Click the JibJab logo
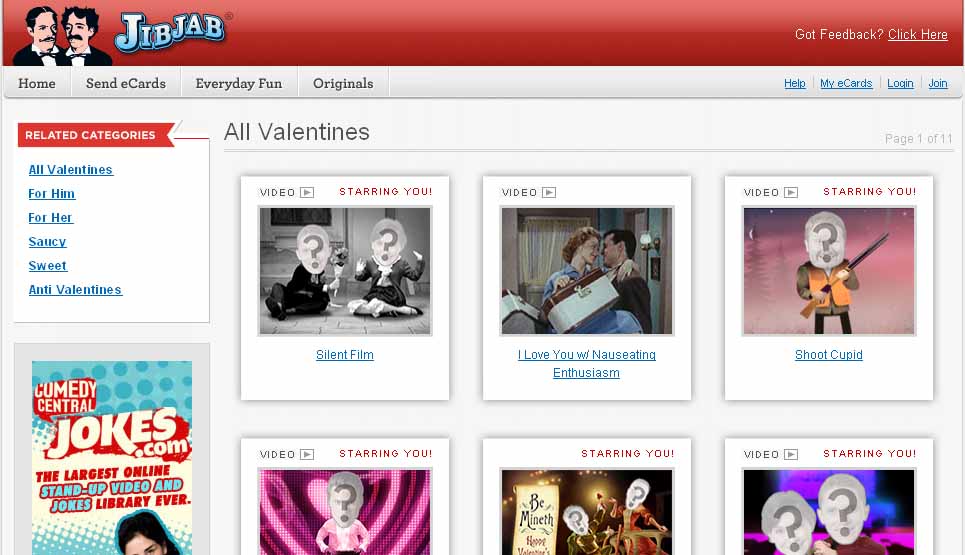965x555 pixels. point(170,31)
